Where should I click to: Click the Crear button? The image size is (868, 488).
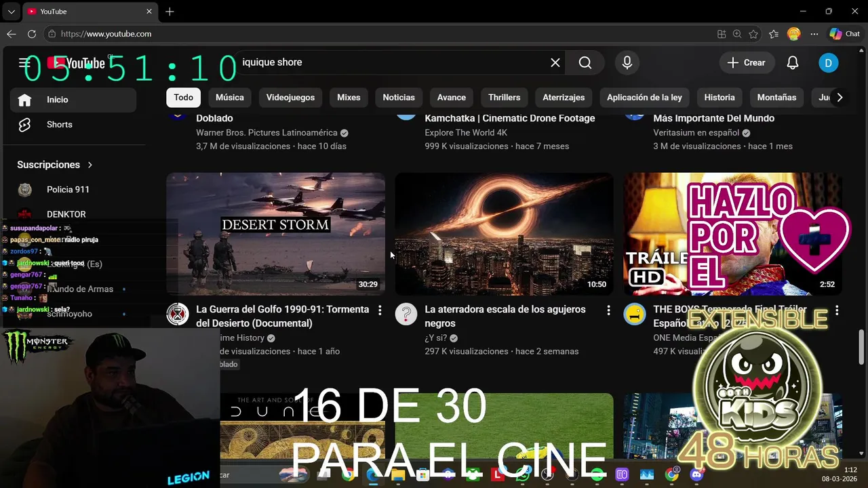point(746,62)
